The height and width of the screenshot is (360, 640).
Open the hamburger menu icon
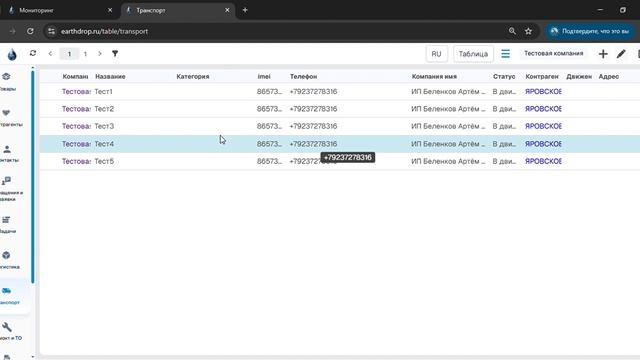(x=505, y=53)
